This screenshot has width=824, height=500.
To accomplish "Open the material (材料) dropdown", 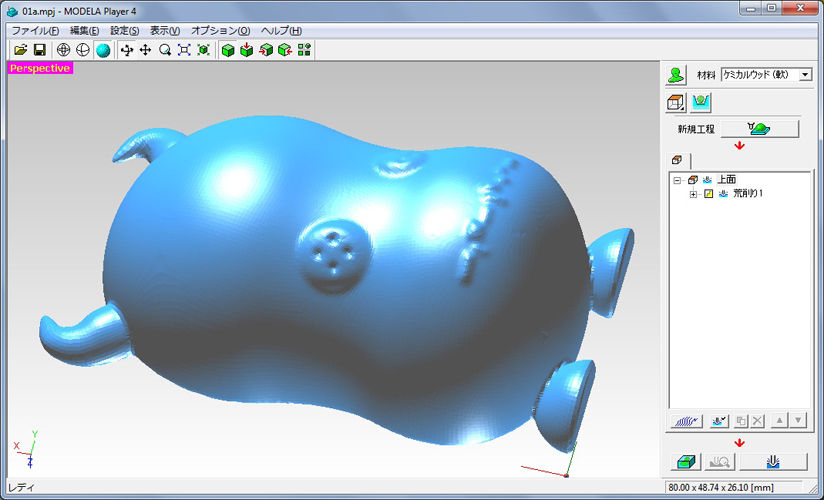I will click(x=805, y=75).
